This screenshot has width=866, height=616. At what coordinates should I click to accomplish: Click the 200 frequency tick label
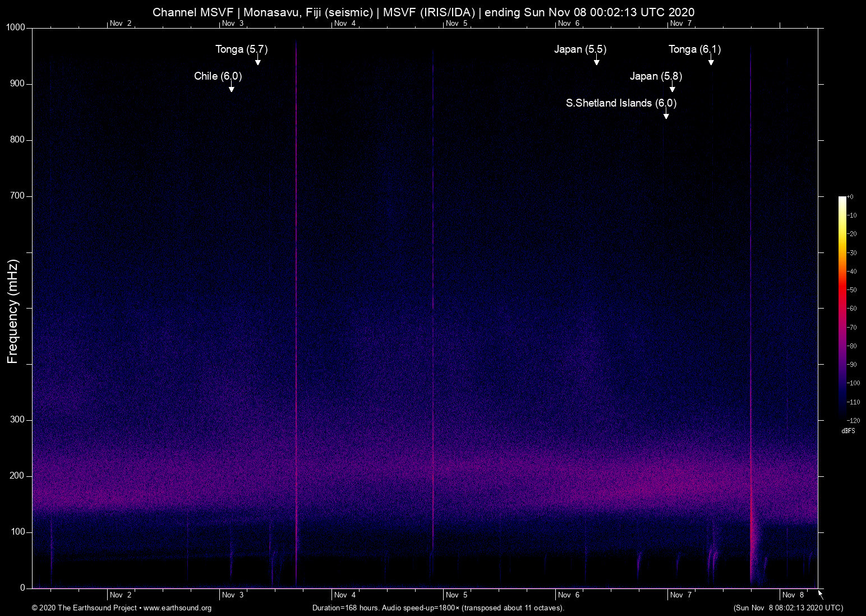[18, 476]
